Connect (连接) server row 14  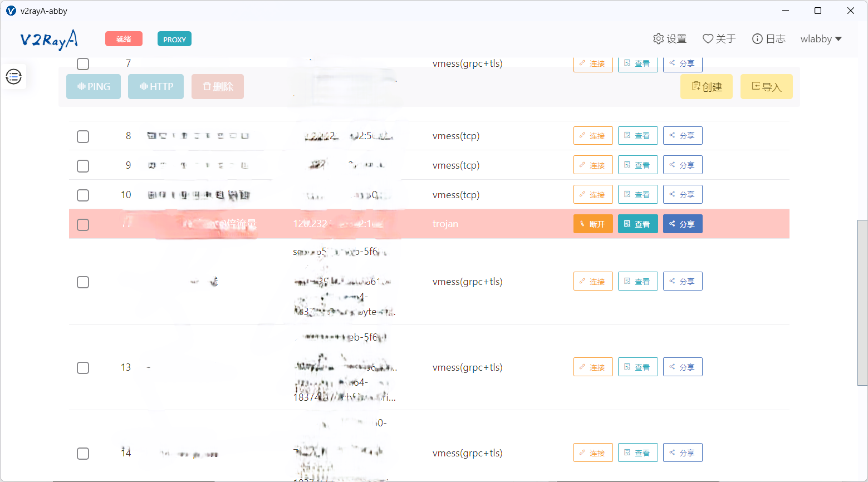tap(593, 453)
